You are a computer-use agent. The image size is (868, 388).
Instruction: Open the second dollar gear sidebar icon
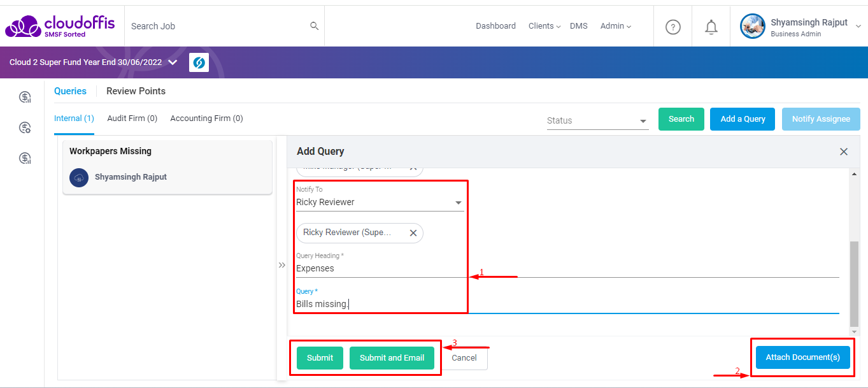click(25, 127)
